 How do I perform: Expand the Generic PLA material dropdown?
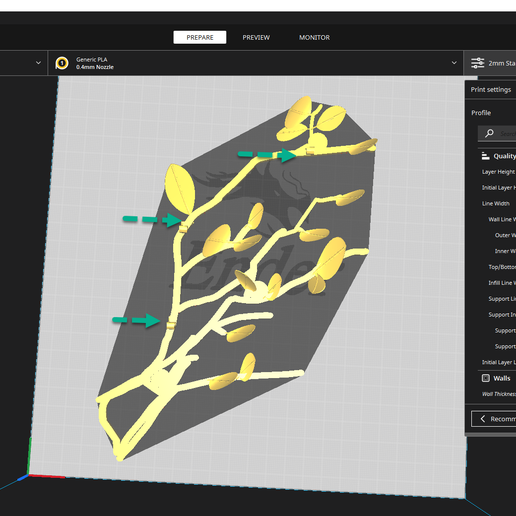coord(454,63)
